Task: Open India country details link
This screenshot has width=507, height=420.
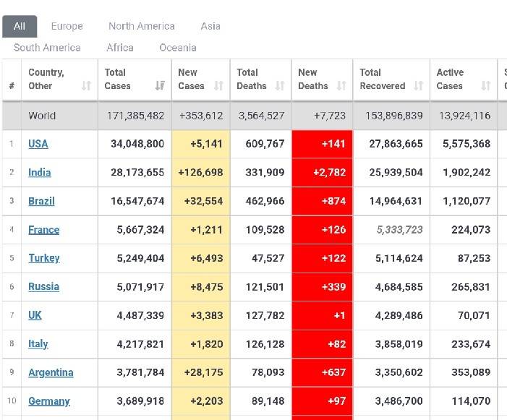Action: click(40, 173)
